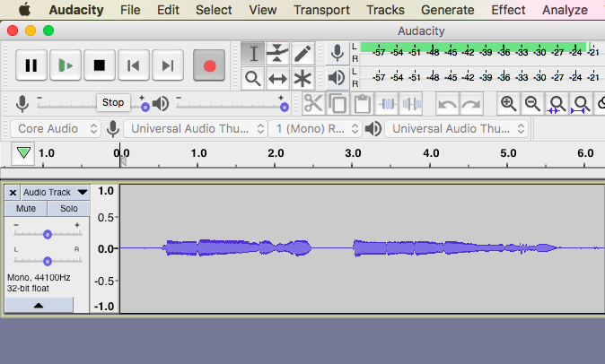
Task: Adjust the track gain slider
Action: 47,234
